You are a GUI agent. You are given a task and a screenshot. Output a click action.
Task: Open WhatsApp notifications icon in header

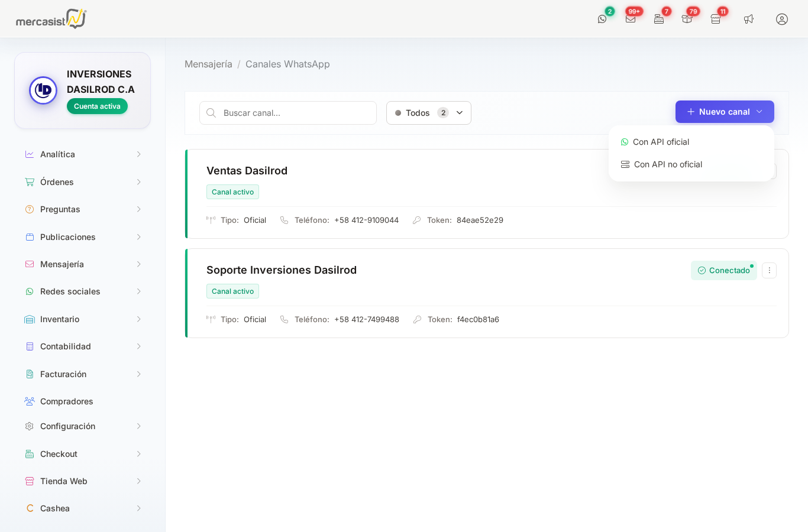click(x=602, y=19)
